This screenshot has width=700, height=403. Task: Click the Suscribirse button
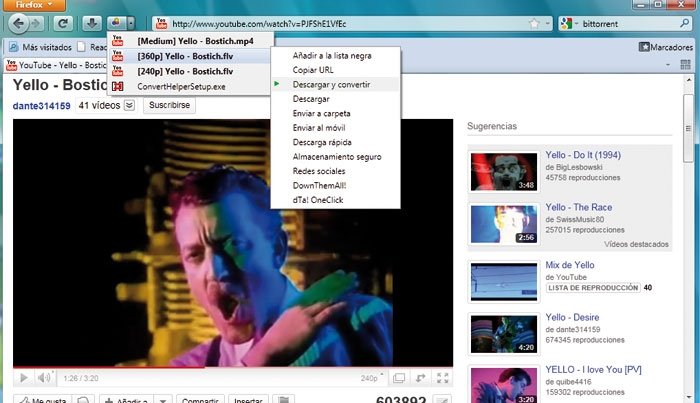click(x=169, y=105)
